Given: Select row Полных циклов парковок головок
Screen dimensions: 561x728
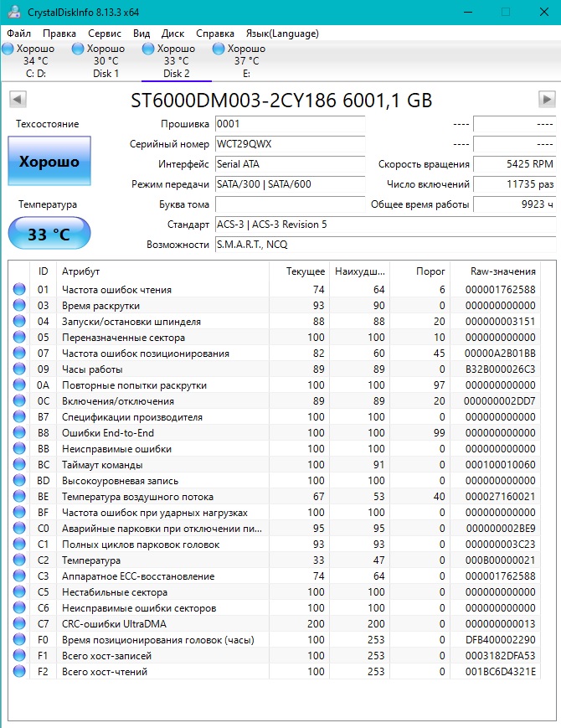Looking at the screenshot, I should coord(275,545).
